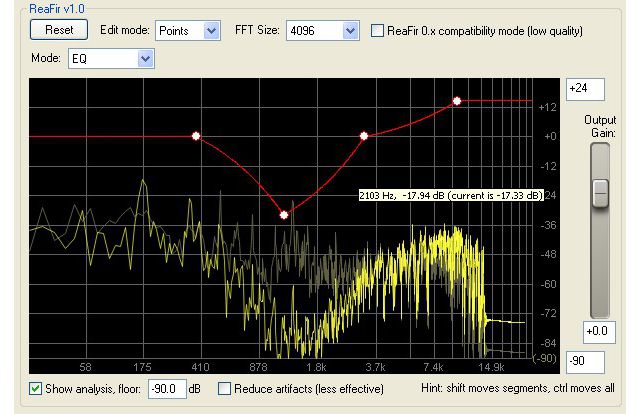Click the 14.9k frequency axis label
Screen dimensions: 640x414
pos(491,367)
